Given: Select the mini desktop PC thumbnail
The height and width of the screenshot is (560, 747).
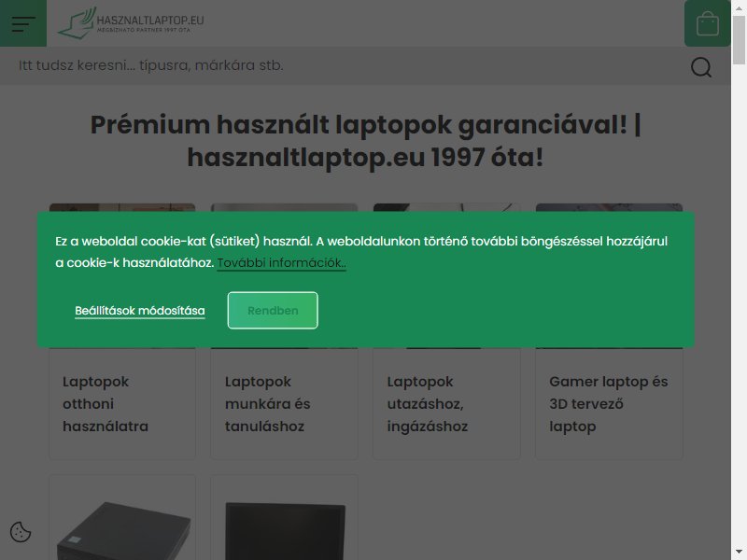Looking at the screenshot, I should 123,528.
